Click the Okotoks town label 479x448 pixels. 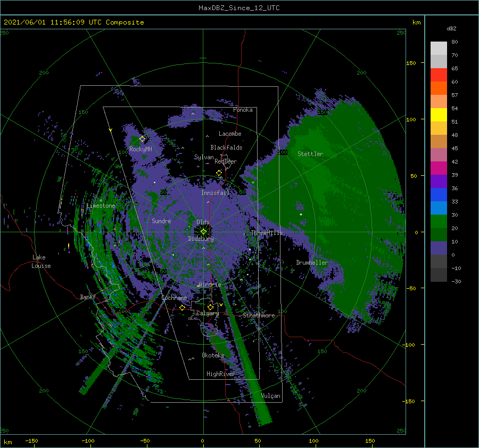(x=213, y=355)
